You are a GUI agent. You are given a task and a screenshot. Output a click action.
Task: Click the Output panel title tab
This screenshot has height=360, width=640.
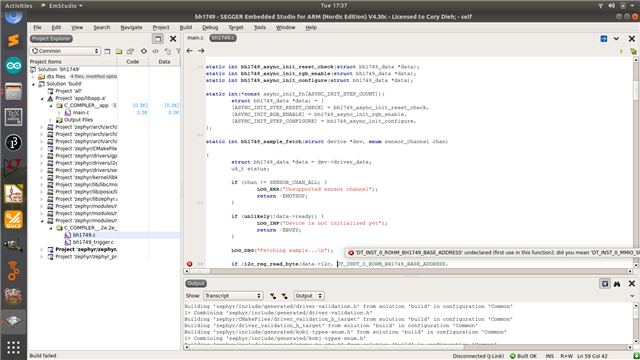click(x=196, y=283)
